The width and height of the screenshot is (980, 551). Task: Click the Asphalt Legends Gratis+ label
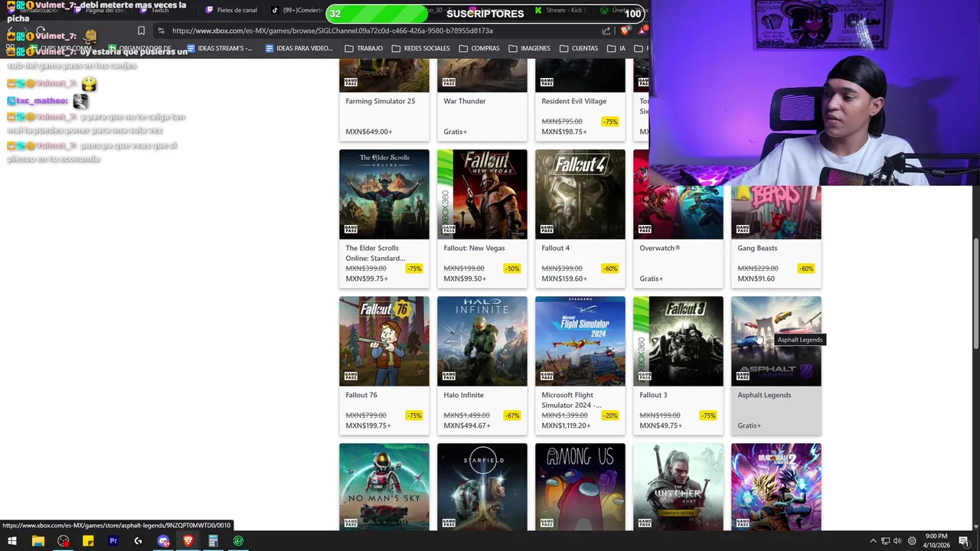pos(750,425)
